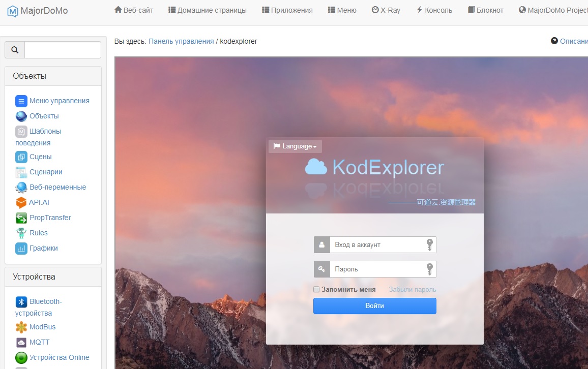Click the help icon next to Описание

(x=554, y=41)
